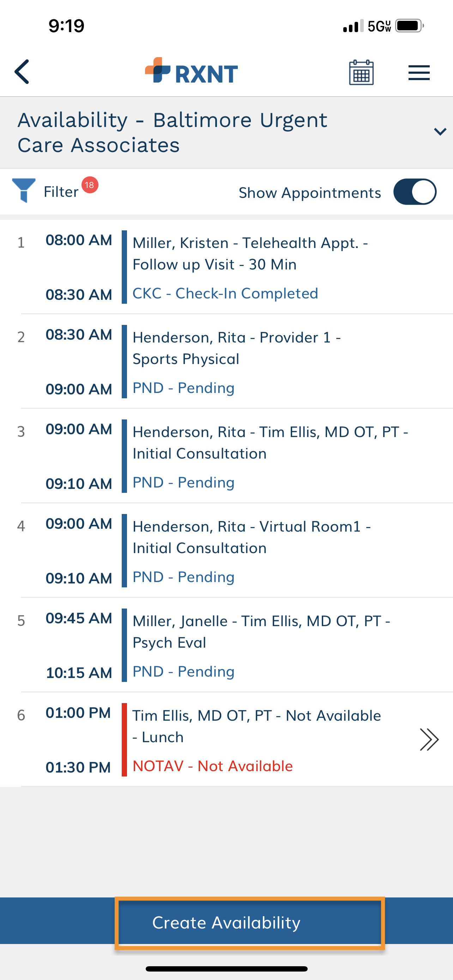Open the Filter funnel icon

[24, 190]
